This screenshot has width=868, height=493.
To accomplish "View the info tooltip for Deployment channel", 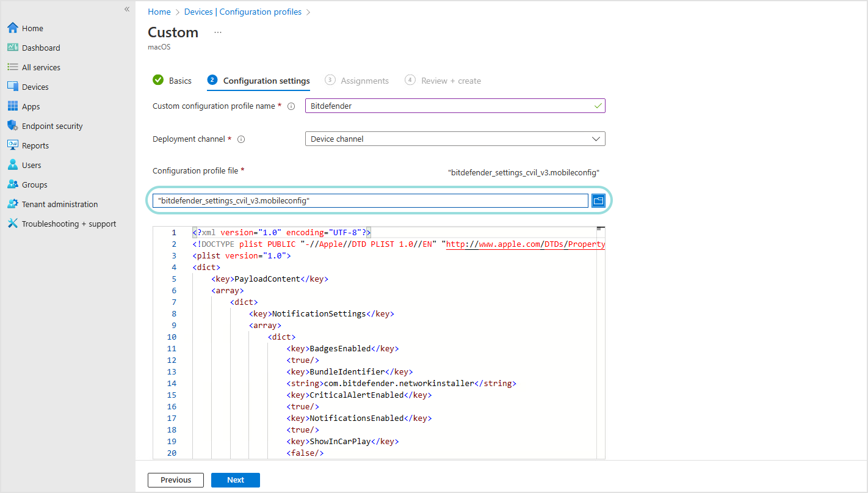I will pyautogui.click(x=241, y=139).
